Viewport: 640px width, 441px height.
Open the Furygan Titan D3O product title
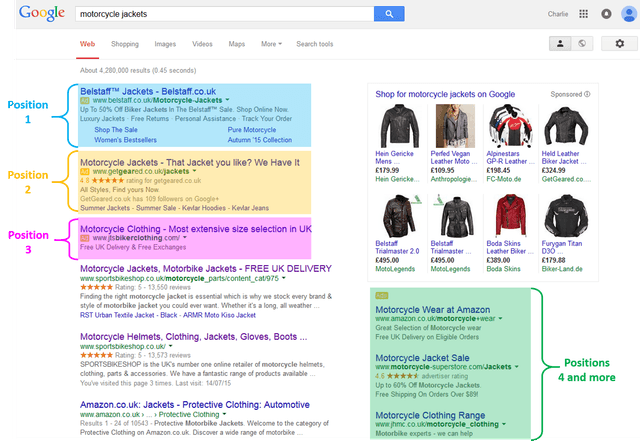coord(562,247)
